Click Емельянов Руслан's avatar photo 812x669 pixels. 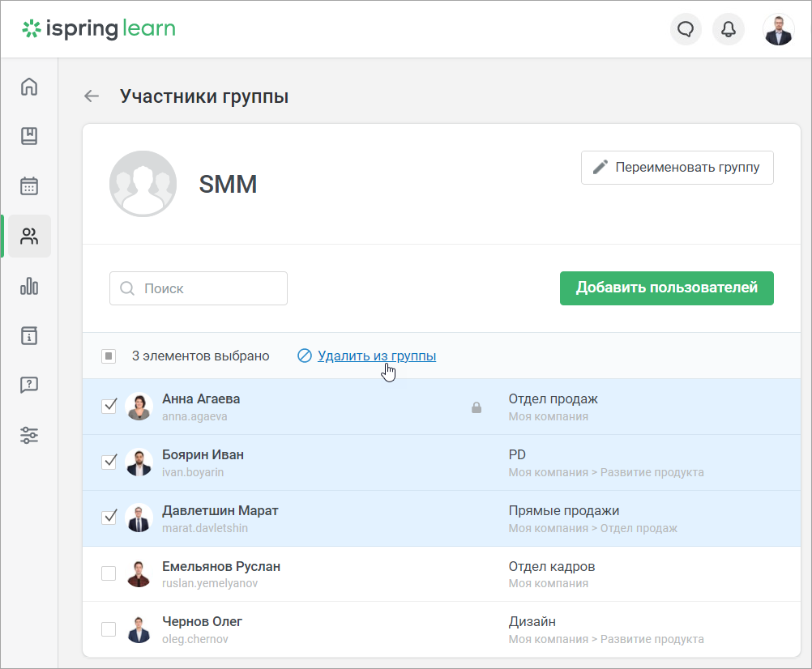click(x=139, y=573)
